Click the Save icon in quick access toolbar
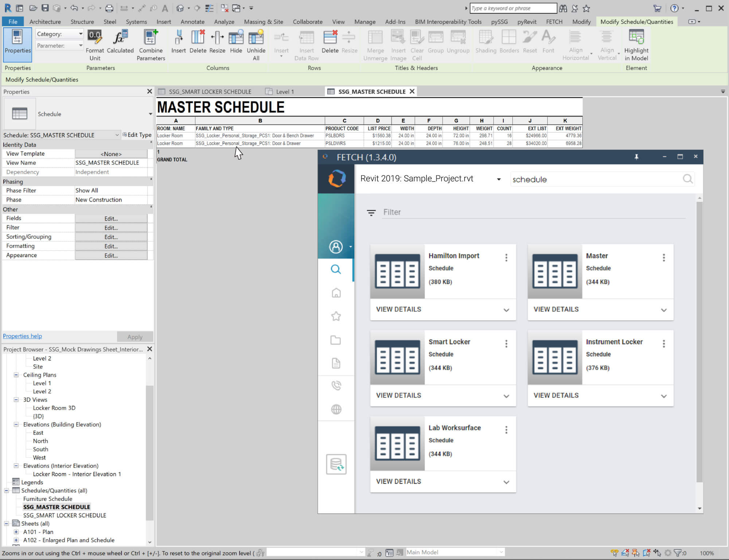The image size is (729, 560). pos(45,8)
